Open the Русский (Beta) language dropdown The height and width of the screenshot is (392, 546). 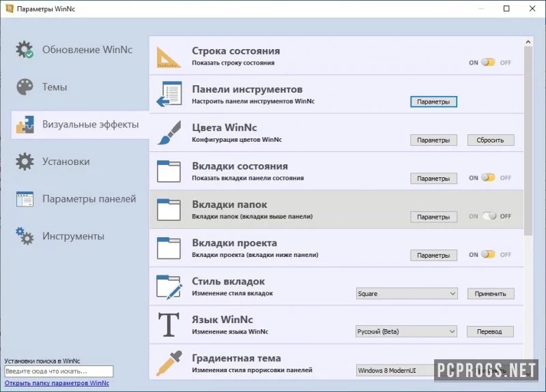(x=406, y=331)
